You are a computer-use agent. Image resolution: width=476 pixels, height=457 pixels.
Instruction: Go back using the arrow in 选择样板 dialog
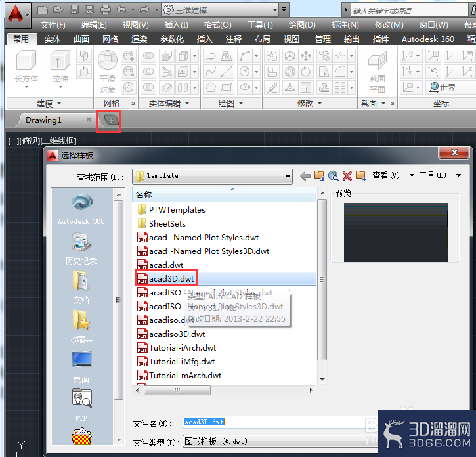tap(305, 175)
